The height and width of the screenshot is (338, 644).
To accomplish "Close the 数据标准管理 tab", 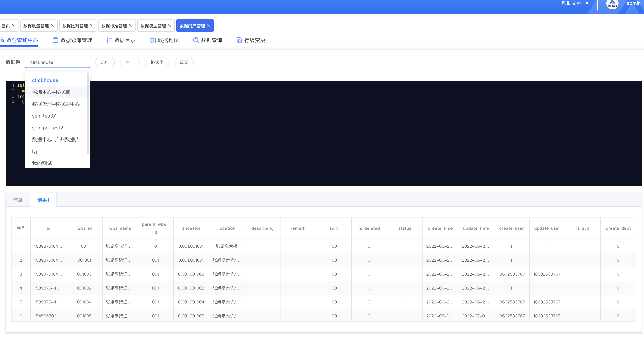I will tap(130, 25).
